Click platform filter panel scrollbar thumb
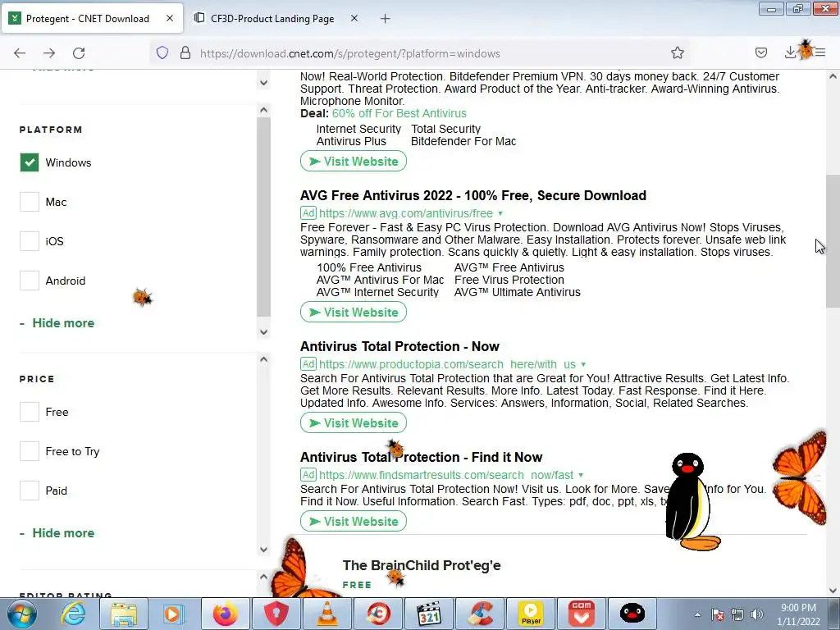The height and width of the screenshot is (630, 840). (x=263, y=217)
